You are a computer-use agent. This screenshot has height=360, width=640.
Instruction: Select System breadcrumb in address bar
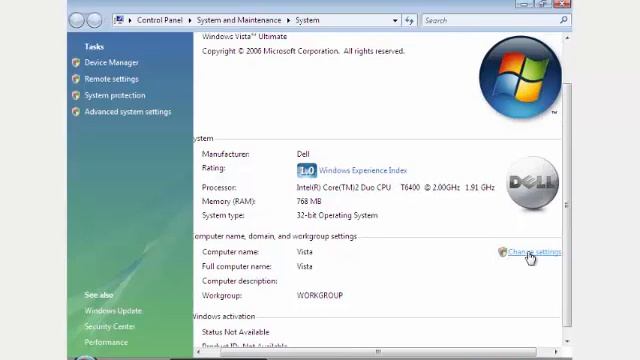(307, 20)
